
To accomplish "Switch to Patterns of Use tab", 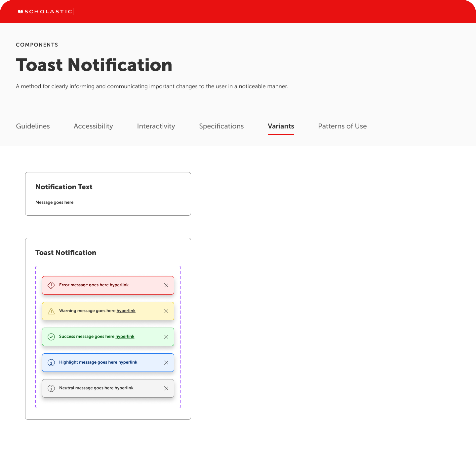I will 342,126.
